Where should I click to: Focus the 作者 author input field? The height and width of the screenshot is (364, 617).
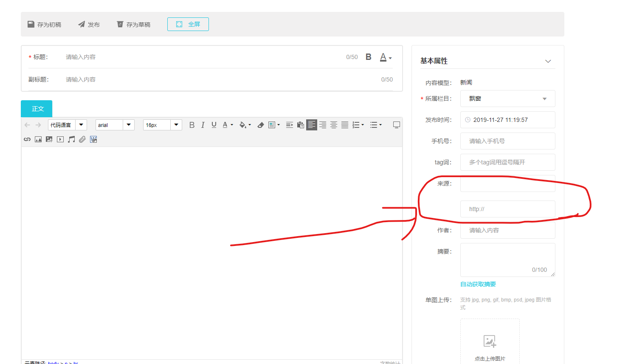508,230
